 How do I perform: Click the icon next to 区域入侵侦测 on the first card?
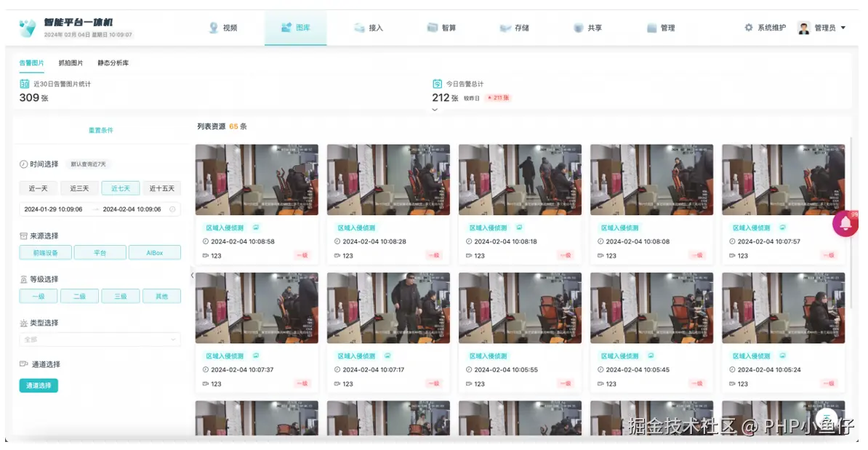pyautogui.click(x=256, y=228)
